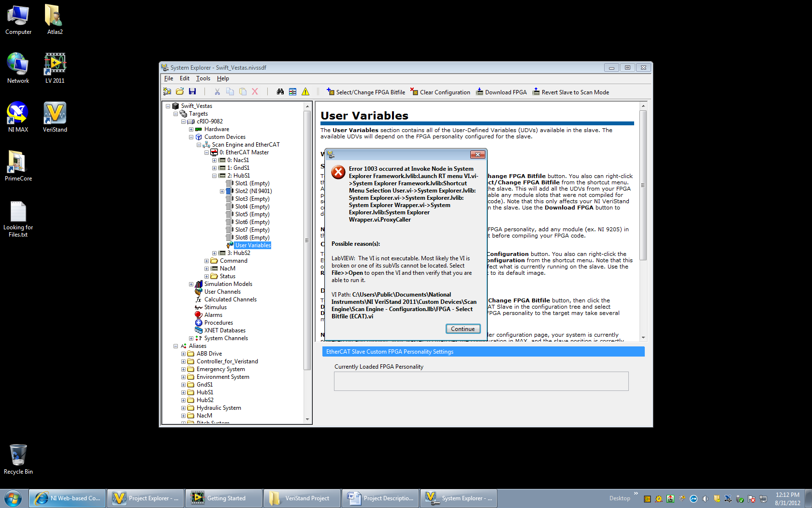Open the Tools menu

[x=203, y=78]
